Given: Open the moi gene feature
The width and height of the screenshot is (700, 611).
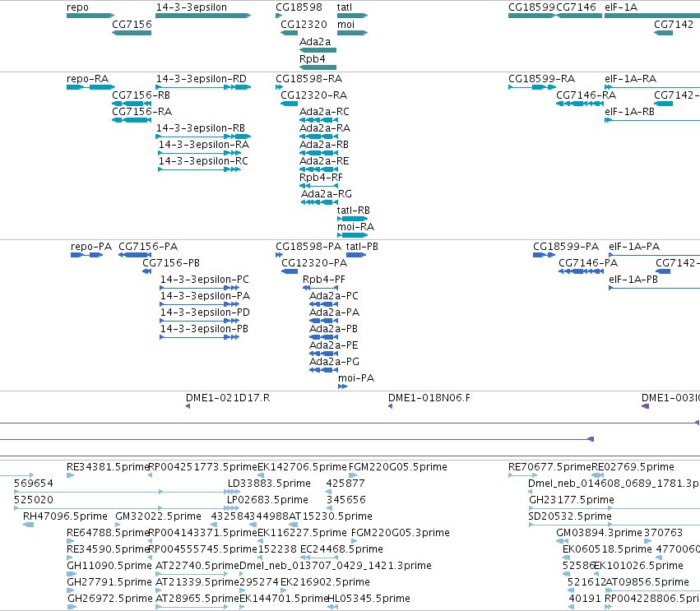Looking at the screenshot, I should pos(352,33).
